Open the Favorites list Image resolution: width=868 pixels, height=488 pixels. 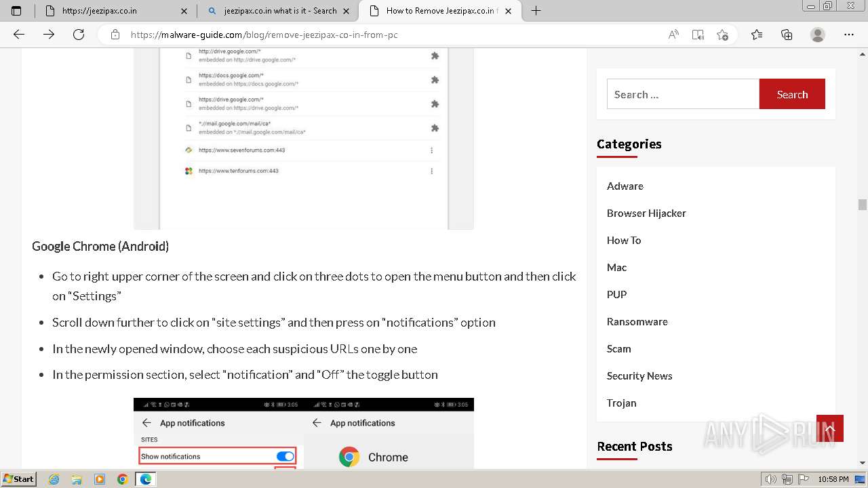point(757,35)
